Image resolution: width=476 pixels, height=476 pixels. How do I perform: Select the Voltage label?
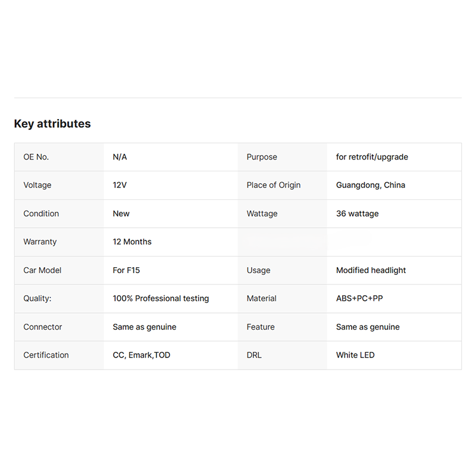37,185
